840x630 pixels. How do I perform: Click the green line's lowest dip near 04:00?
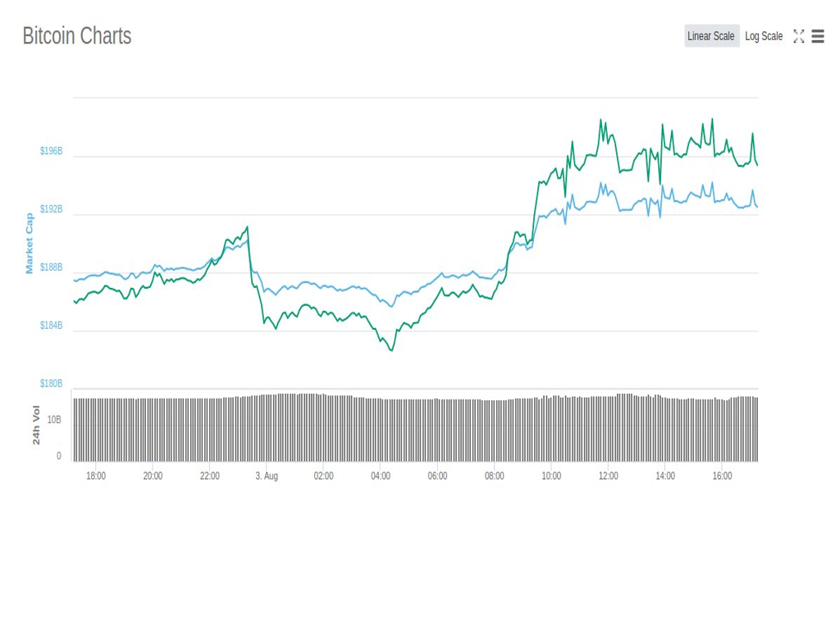(x=391, y=350)
